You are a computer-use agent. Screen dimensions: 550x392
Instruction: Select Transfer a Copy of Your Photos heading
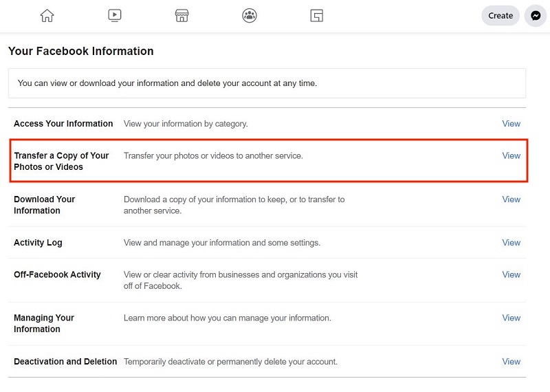coord(61,161)
